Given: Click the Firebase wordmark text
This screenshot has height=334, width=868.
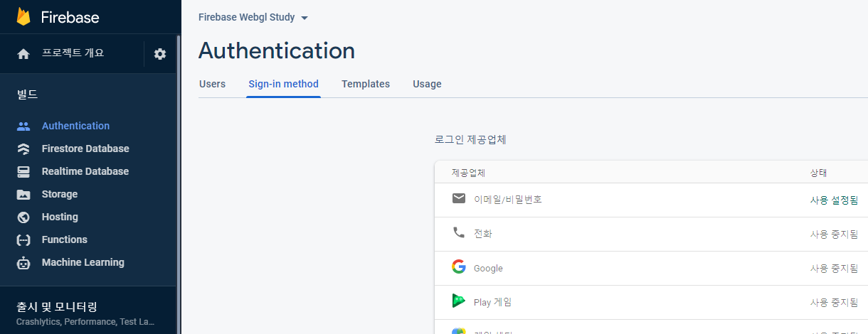Looking at the screenshot, I should pos(70,17).
